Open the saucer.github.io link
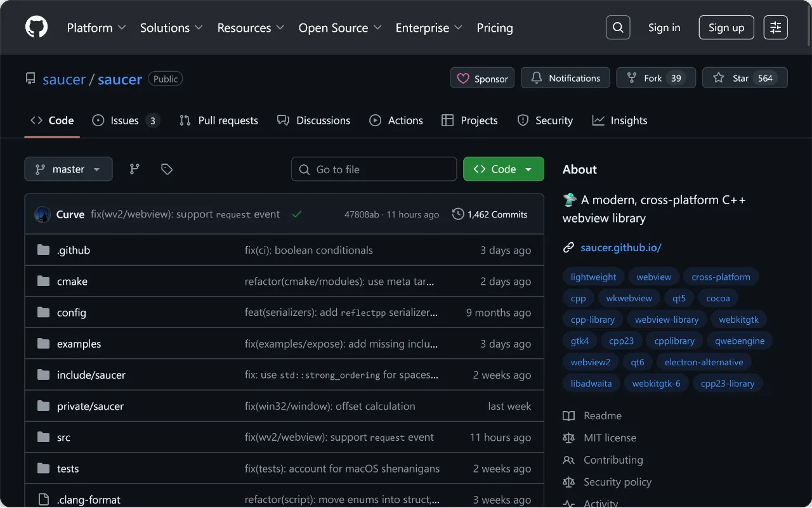 tap(620, 247)
